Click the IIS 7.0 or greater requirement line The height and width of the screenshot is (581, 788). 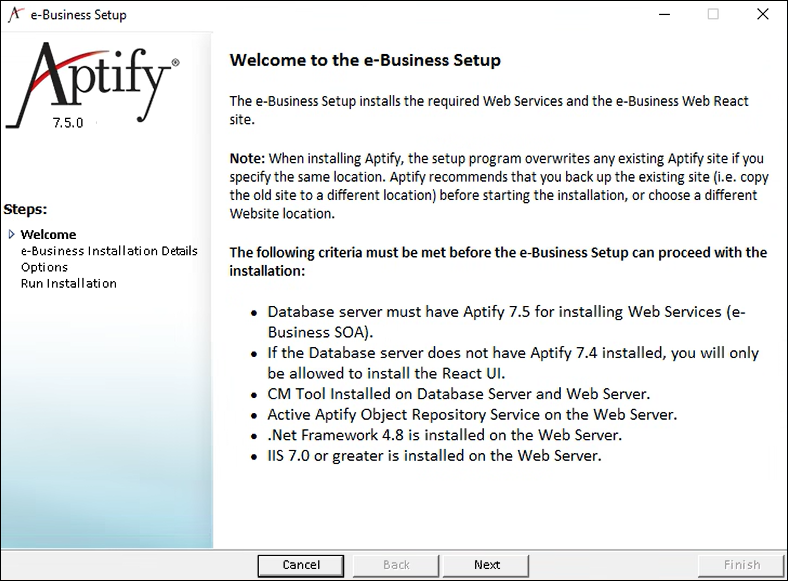[434, 455]
